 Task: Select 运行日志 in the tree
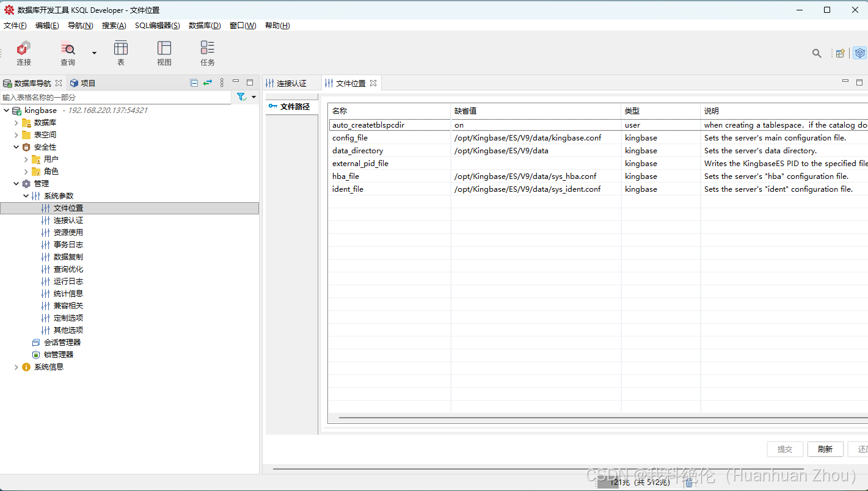click(68, 282)
